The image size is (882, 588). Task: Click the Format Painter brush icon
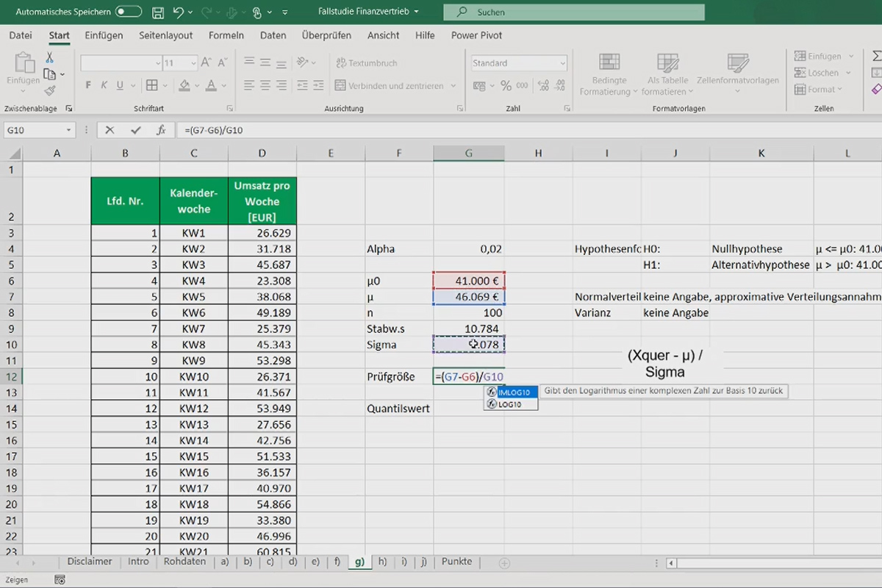50,90
